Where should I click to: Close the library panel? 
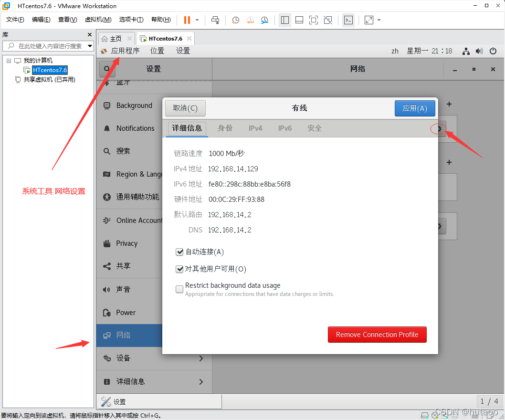click(x=90, y=34)
